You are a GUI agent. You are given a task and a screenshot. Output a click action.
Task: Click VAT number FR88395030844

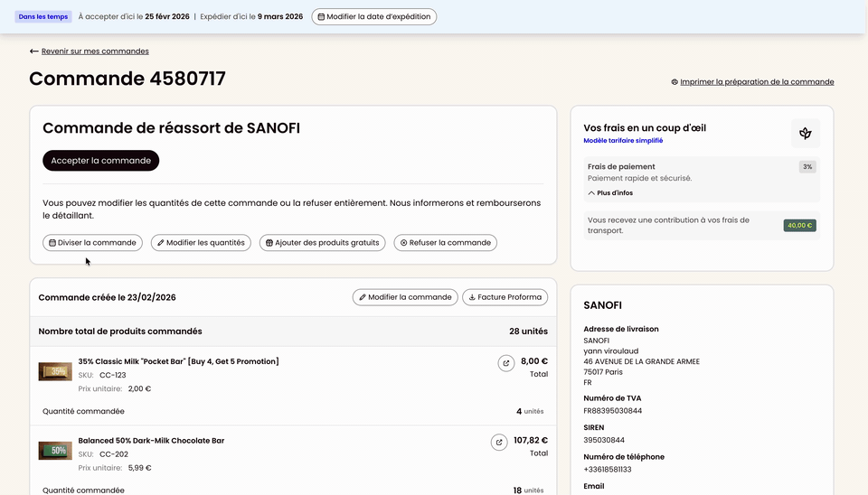pos(613,411)
